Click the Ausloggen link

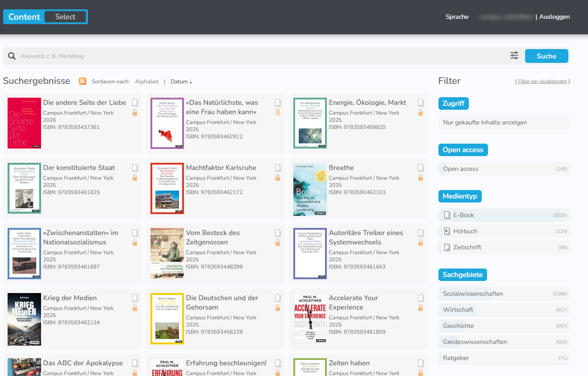[x=554, y=17]
